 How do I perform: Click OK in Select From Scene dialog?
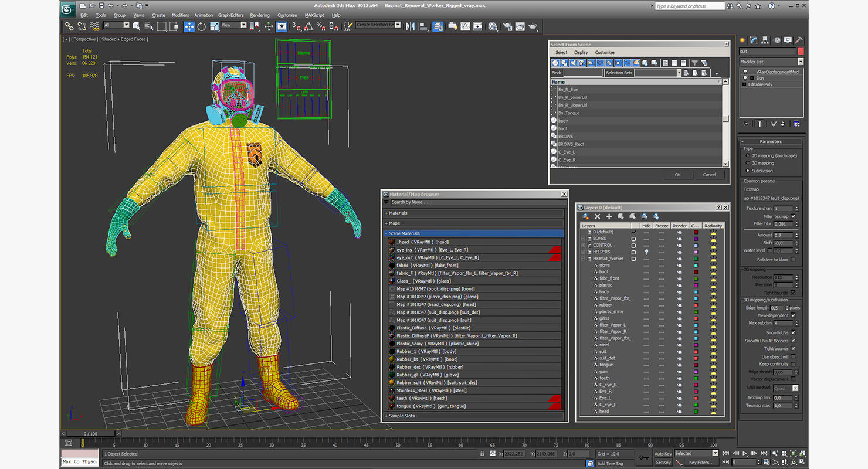tap(678, 175)
